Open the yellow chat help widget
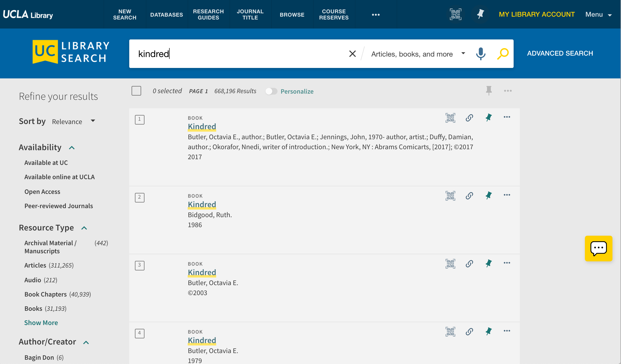This screenshot has height=364, width=621. coord(598,249)
